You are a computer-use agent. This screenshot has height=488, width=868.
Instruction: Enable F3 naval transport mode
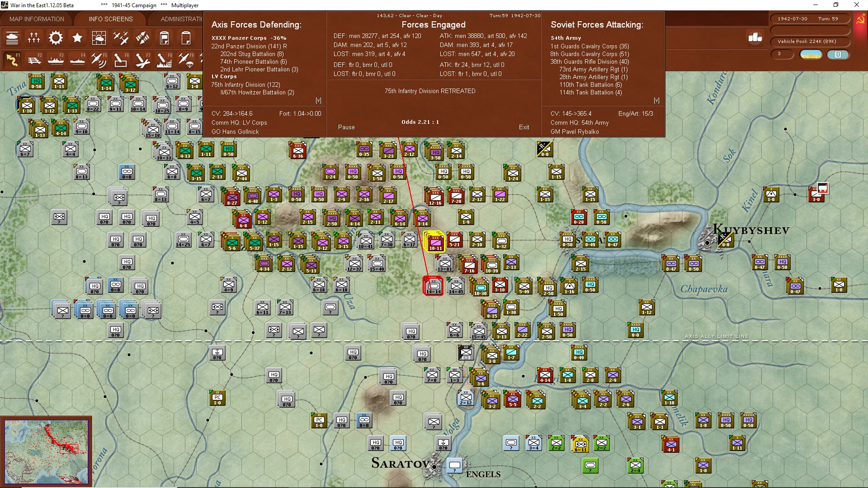56,60
